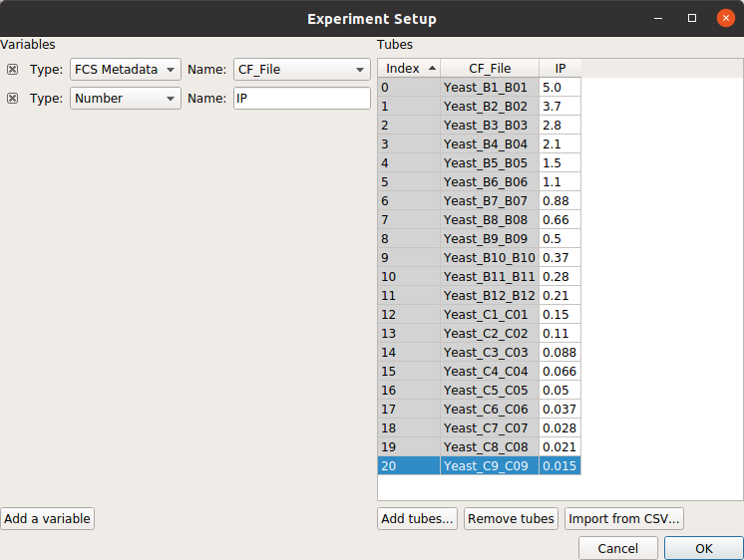Remove the CF_File variable with its X icon
The image size is (744, 560).
(12, 70)
